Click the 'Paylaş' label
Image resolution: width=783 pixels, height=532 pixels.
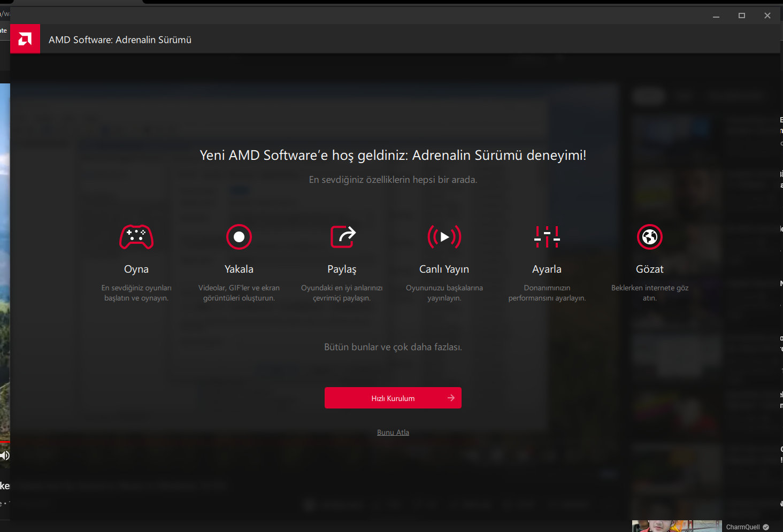point(342,269)
